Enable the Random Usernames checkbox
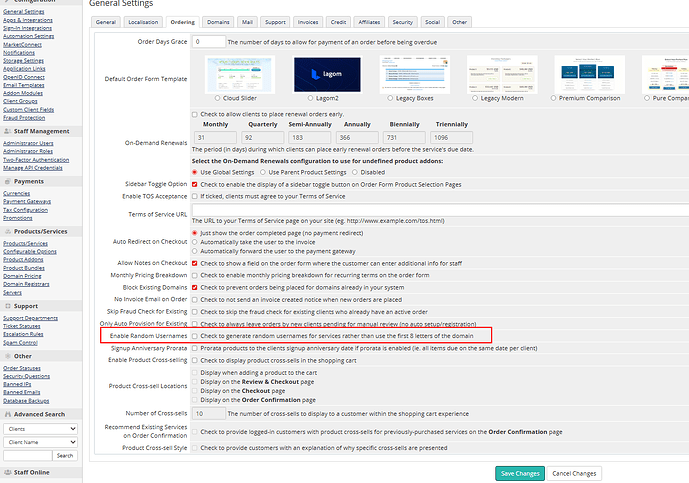The height and width of the screenshot is (483, 689). [x=196, y=336]
